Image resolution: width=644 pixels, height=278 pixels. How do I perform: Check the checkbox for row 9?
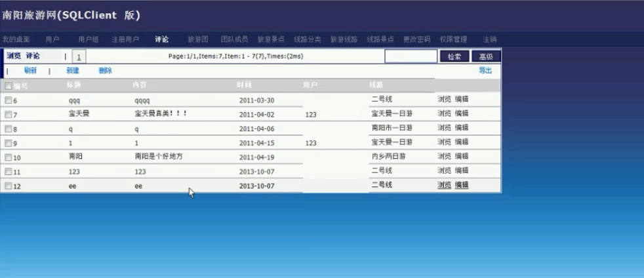click(x=9, y=143)
